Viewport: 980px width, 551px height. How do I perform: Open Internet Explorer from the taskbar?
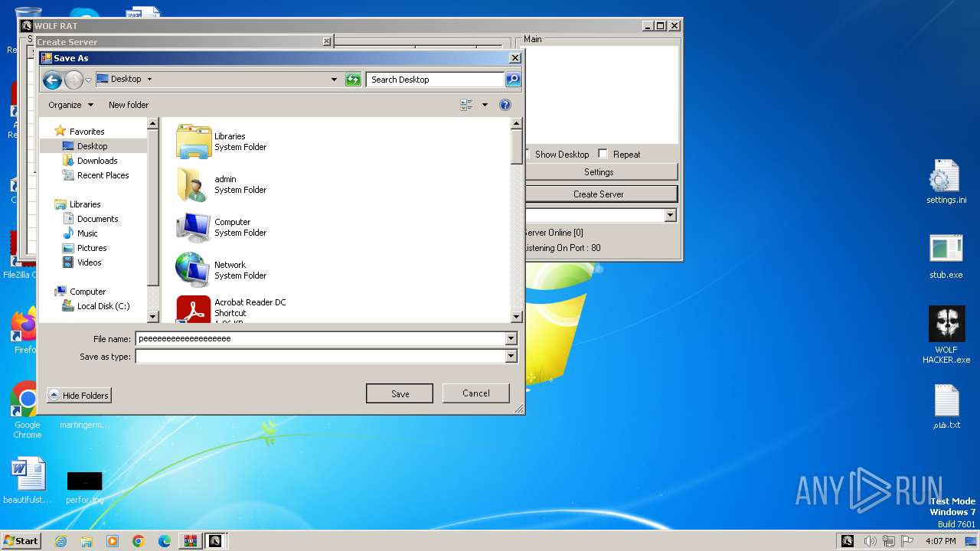[x=60, y=541]
